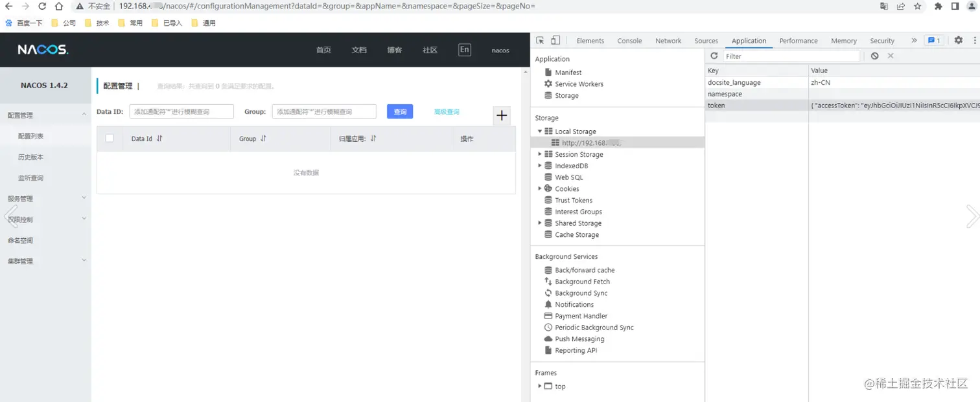Open DevTools more options kebab menu
The height and width of the screenshot is (402, 980).
tap(974, 40)
